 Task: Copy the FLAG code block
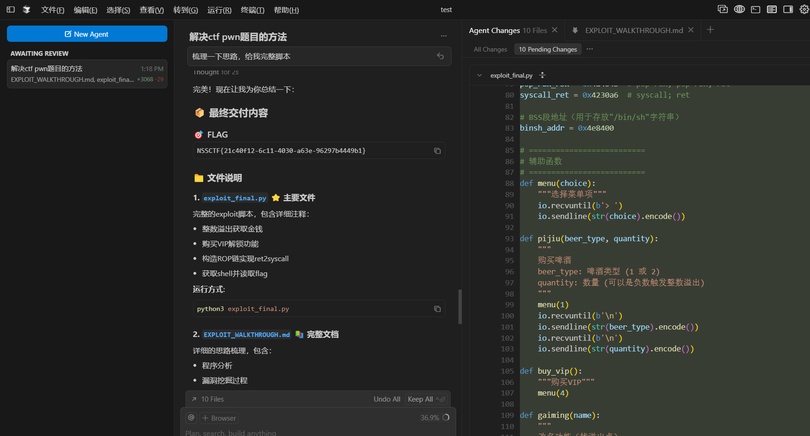[437, 151]
